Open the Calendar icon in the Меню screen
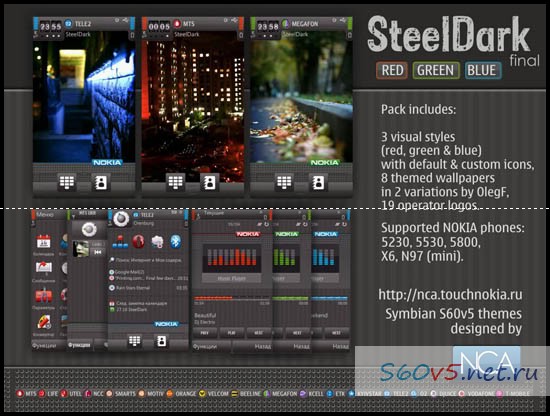 point(44,242)
